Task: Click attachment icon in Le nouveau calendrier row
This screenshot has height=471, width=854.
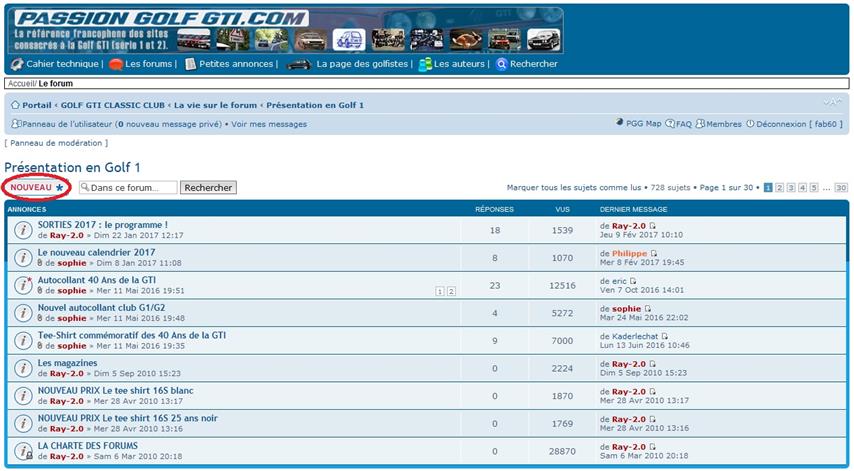Action: [x=40, y=263]
